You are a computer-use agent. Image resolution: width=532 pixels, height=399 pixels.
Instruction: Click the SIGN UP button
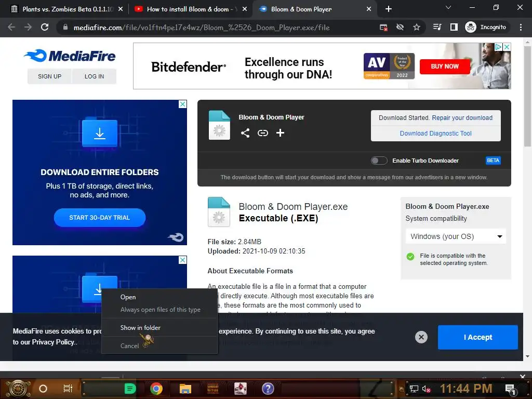[x=49, y=76]
